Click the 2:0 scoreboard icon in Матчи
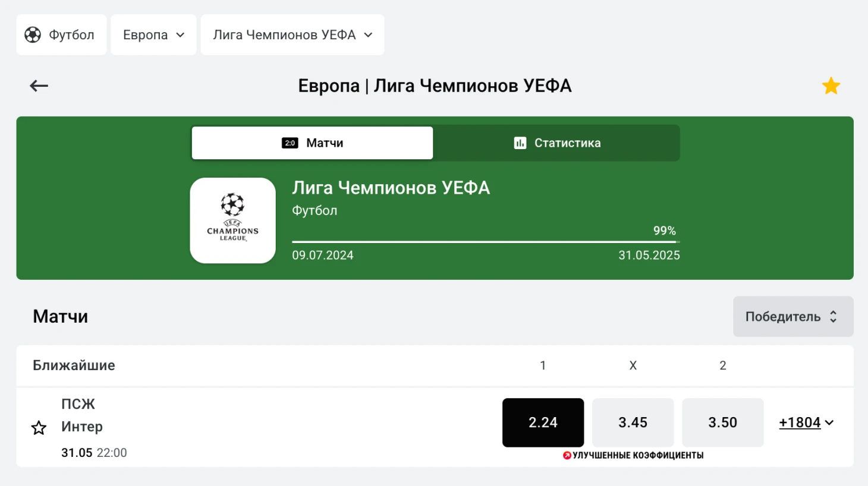 pyautogui.click(x=290, y=143)
